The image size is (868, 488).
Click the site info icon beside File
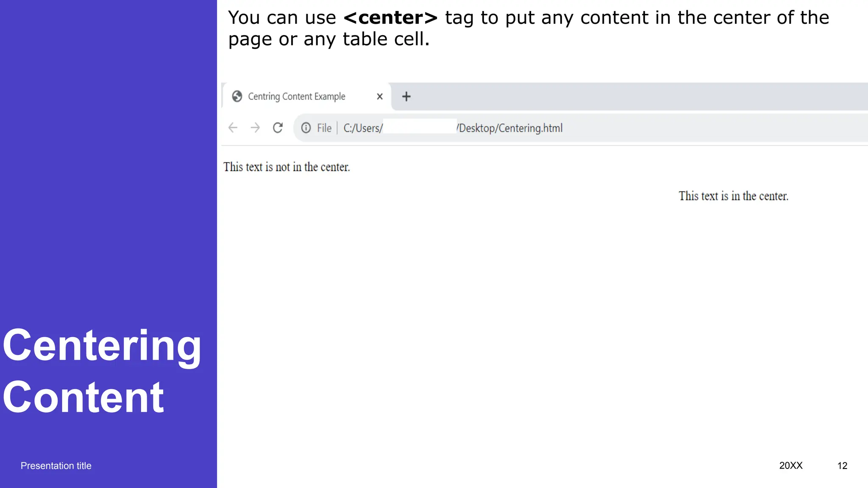(306, 128)
